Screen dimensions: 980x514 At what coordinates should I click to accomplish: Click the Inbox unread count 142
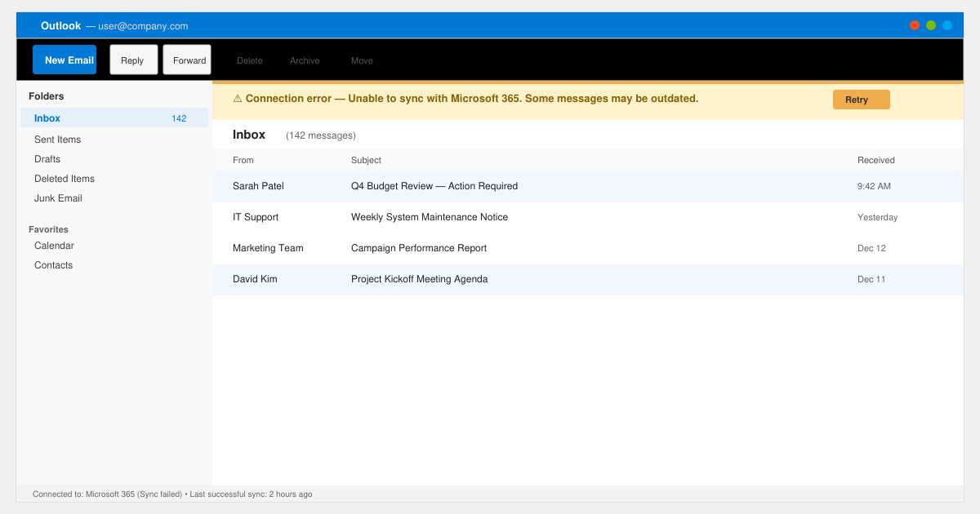pos(179,118)
